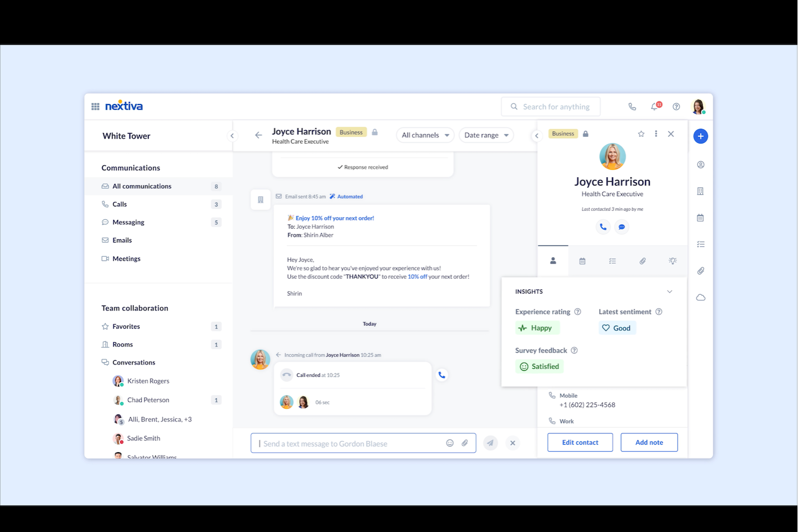Attach a file using the paperclip icon
This screenshot has width=798, height=532.
pyautogui.click(x=465, y=443)
